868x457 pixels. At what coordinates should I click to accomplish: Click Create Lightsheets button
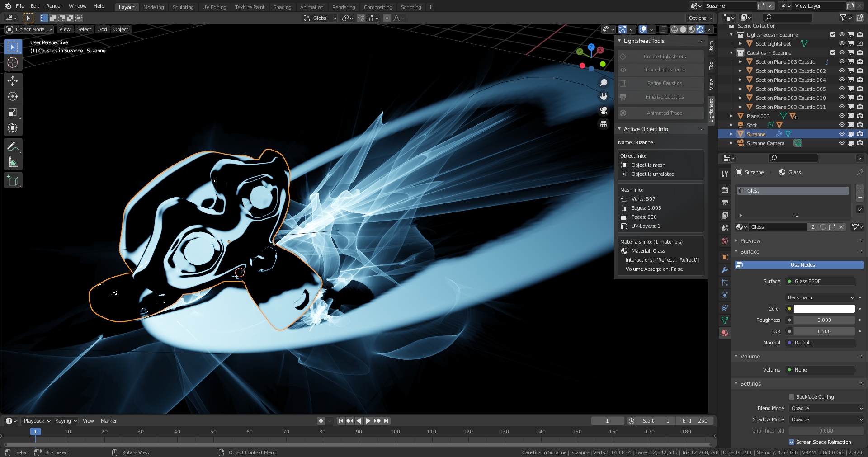[x=661, y=57]
